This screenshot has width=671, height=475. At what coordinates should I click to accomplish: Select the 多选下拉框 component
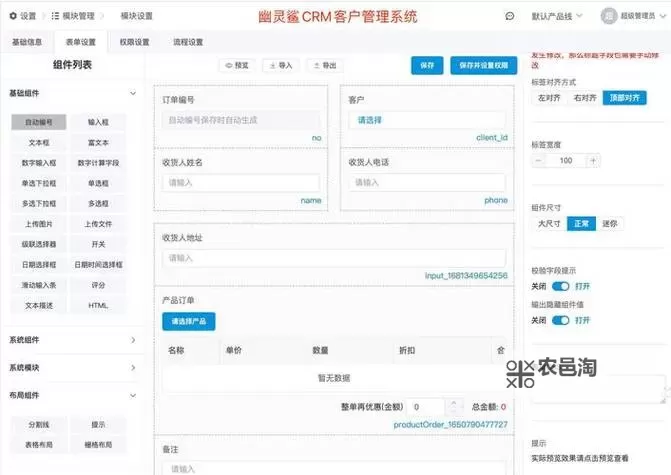pyautogui.click(x=39, y=204)
